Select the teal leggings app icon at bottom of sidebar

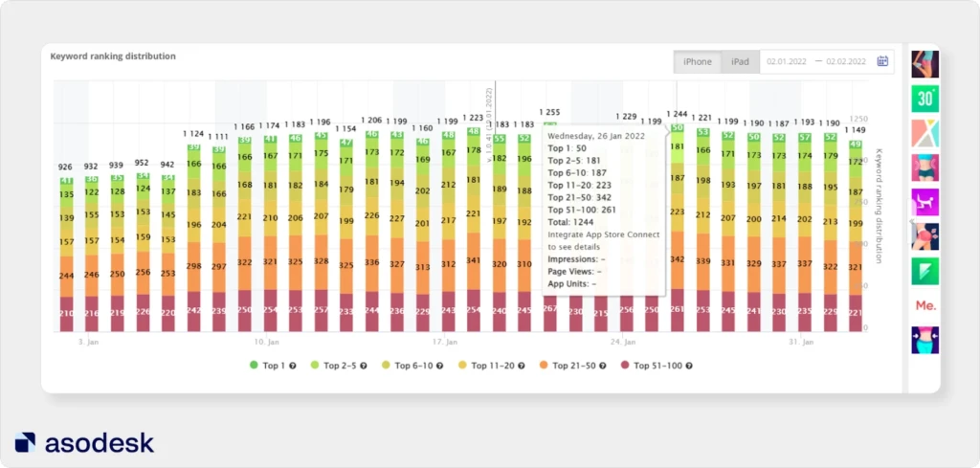pos(925,340)
